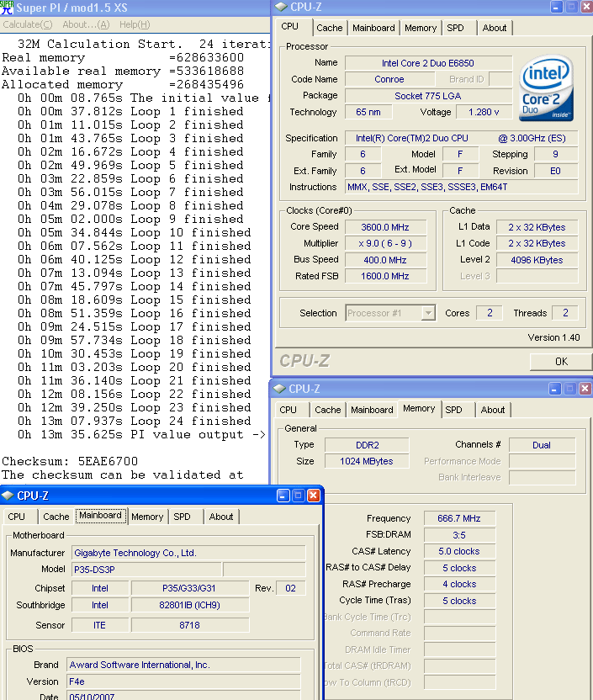
Task: Click the Intel Core 2 Duo logo
Action: click(546, 87)
